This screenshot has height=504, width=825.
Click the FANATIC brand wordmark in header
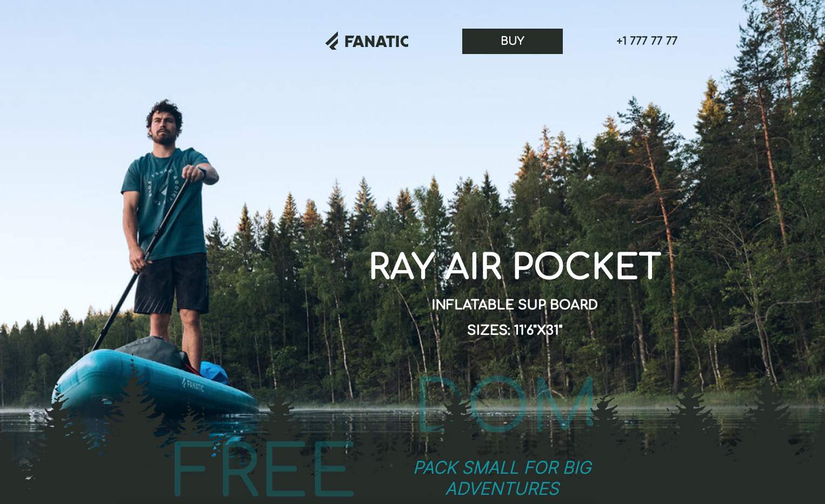(x=376, y=42)
